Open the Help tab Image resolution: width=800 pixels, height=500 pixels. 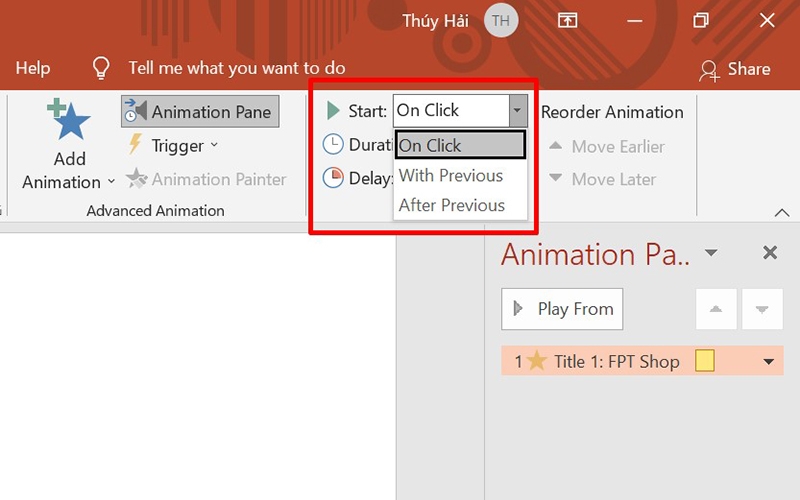pyautogui.click(x=33, y=68)
